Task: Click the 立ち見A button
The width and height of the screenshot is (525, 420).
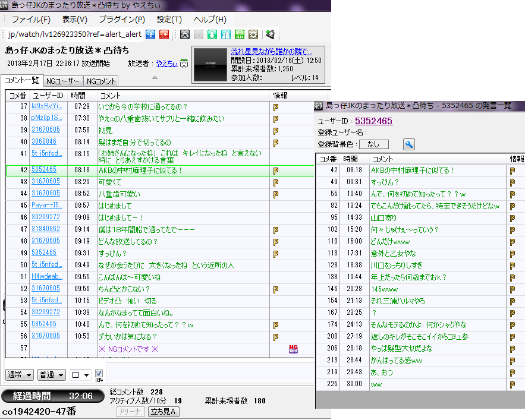Action: [x=164, y=412]
